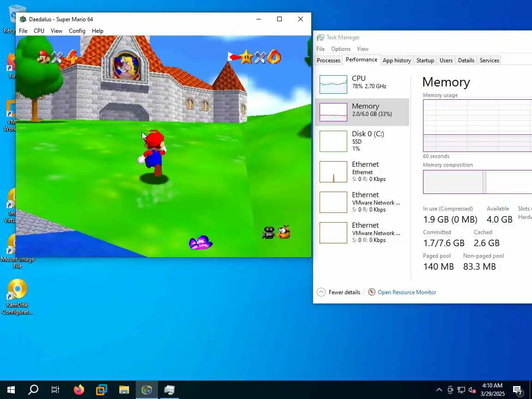Screen dimensions: 532x399
Task: Click the muted volume tray icon
Action: pyautogui.click(x=472, y=390)
